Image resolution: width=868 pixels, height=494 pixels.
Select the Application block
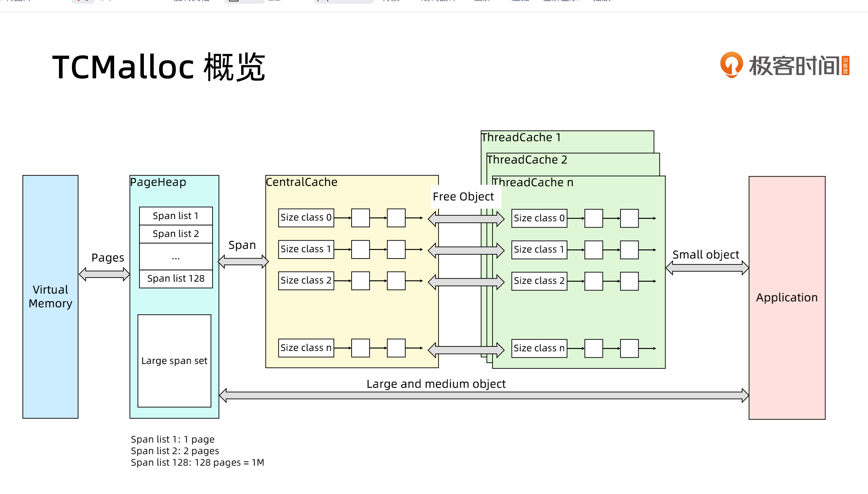[x=787, y=297]
